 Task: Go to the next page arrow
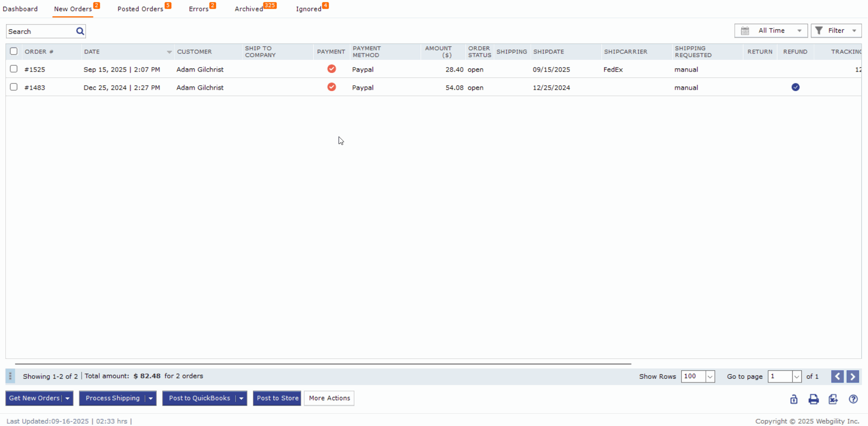point(853,377)
